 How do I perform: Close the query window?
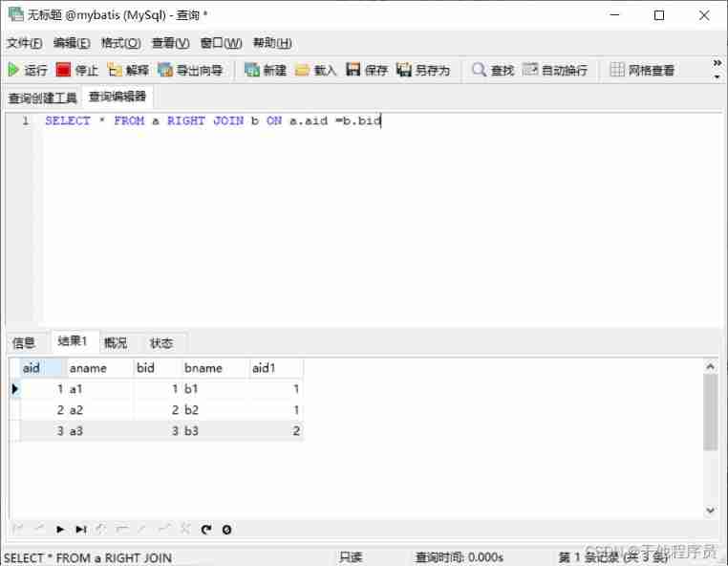[704, 15]
